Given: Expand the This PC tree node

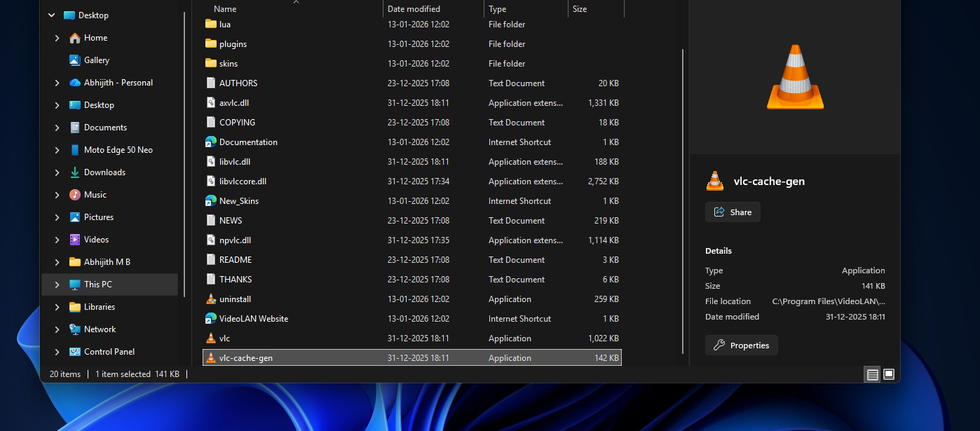Looking at the screenshot, I should 57,285.
